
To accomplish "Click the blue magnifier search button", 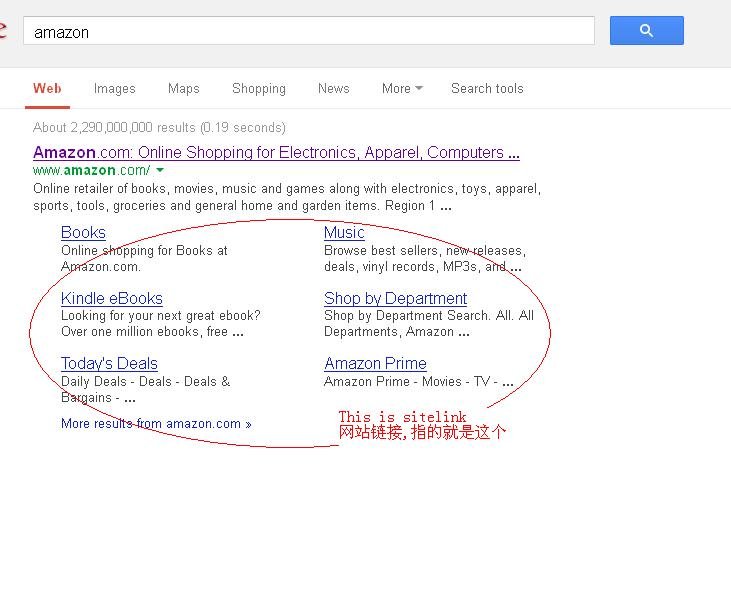I will pyautogui.click(x=646, y=31).
